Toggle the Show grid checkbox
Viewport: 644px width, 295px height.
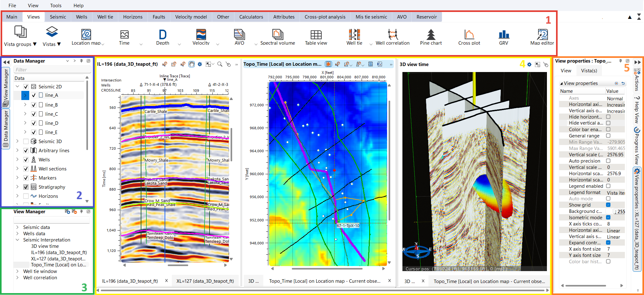pyautogui.click(x=608, y=205)
